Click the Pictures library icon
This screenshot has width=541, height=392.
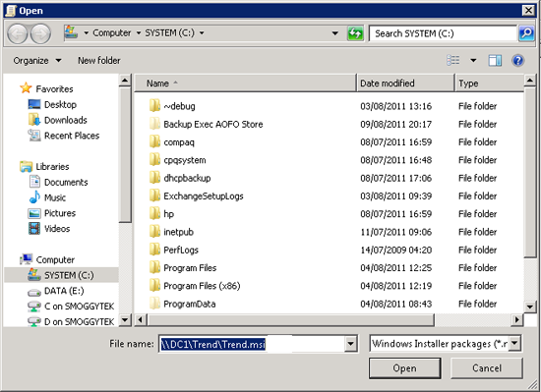(x=34, y=213)
